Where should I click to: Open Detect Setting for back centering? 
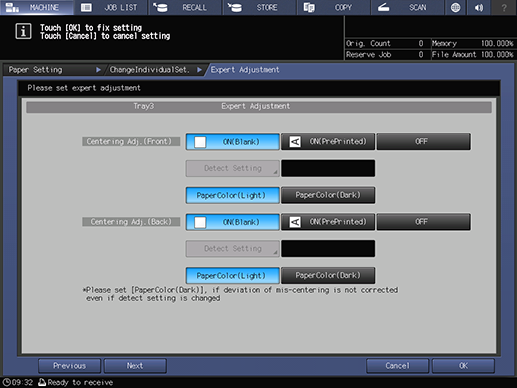click(232, 249)
